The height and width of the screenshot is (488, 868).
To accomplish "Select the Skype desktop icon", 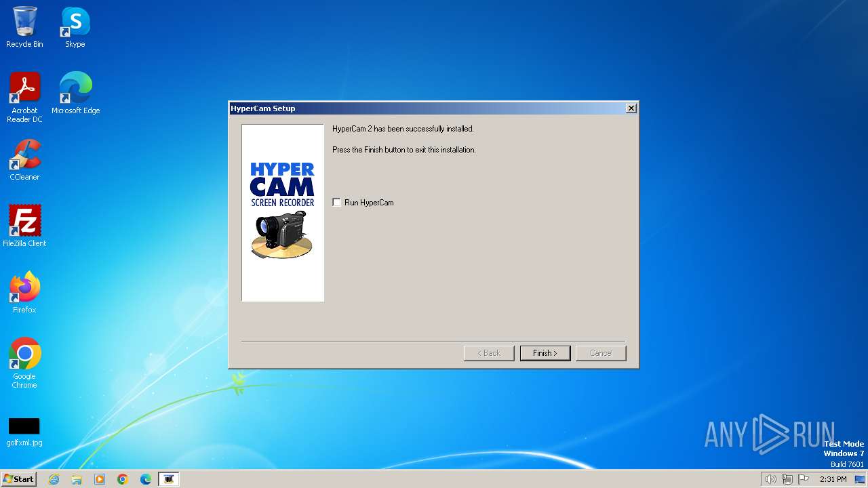I will 75,28.
